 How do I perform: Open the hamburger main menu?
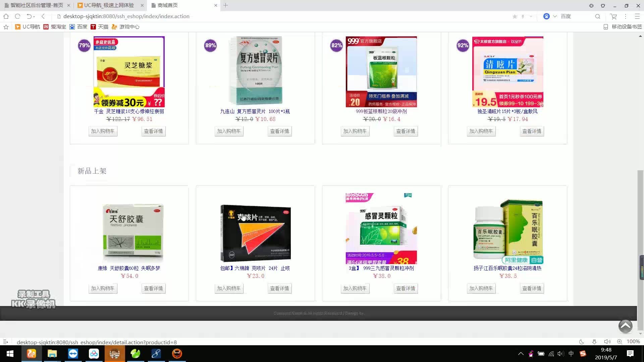(x=637, y=16)
